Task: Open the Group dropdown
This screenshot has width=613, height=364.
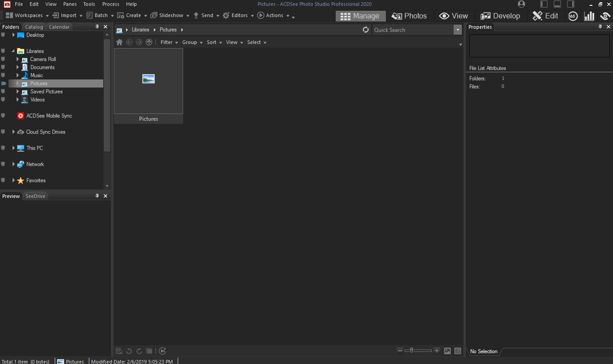Action: tap(192, 42)
